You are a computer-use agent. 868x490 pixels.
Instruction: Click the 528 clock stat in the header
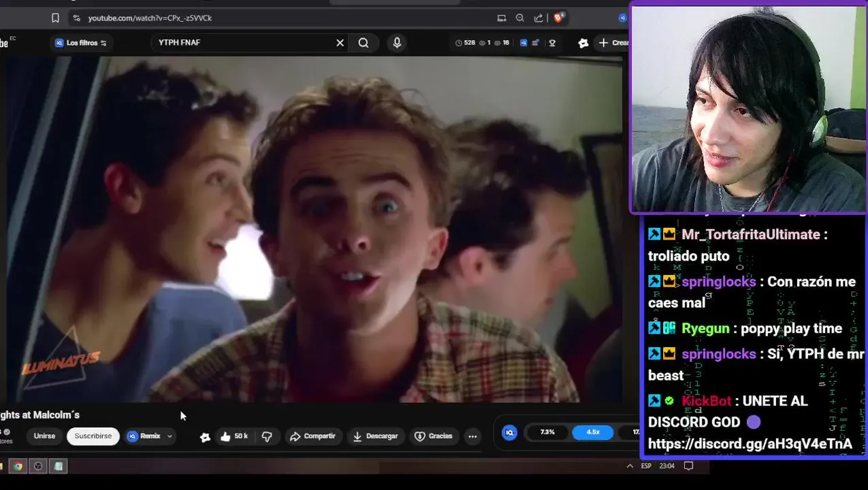click(465, 43)
